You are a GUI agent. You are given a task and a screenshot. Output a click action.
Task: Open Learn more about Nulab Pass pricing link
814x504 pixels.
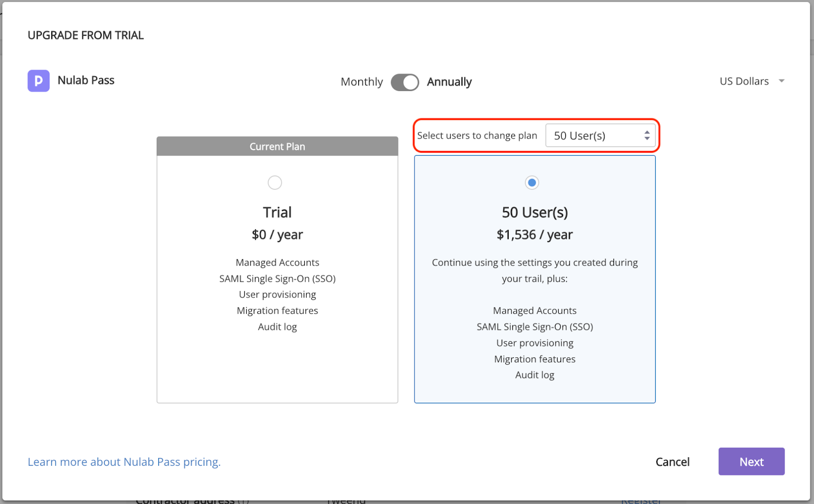click(x=124, y=462)
